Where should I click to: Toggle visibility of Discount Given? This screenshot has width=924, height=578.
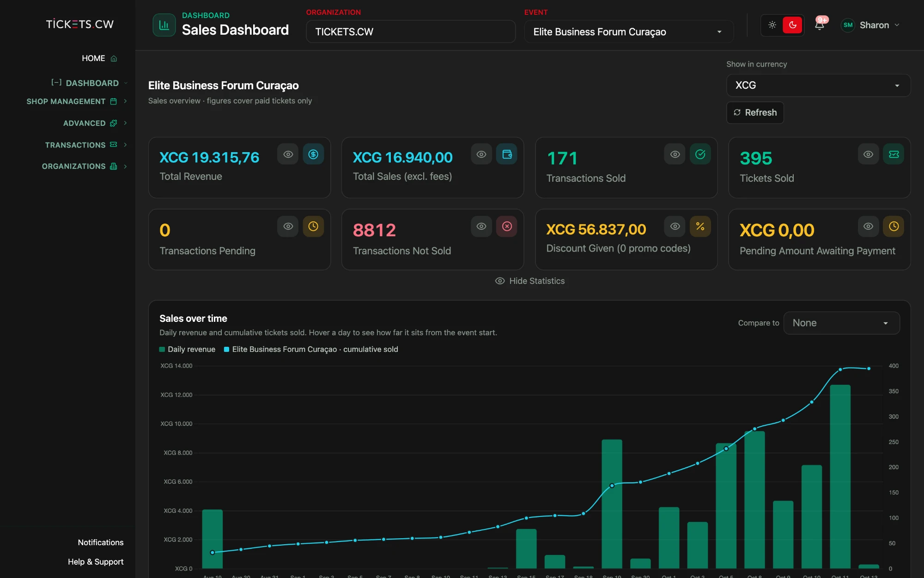(675, 227)
